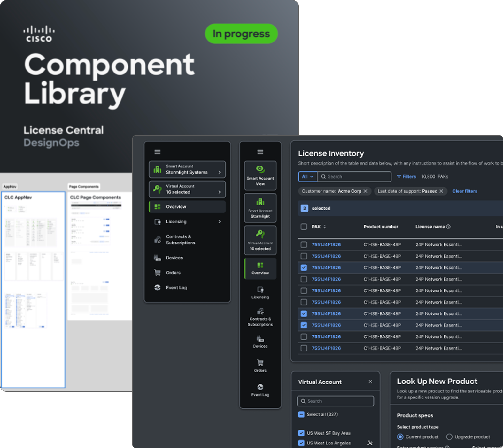The image size is (503, 448).
Task: Expand Smart Account Stormlight Systems chevron
Action: tap(220, 172)
